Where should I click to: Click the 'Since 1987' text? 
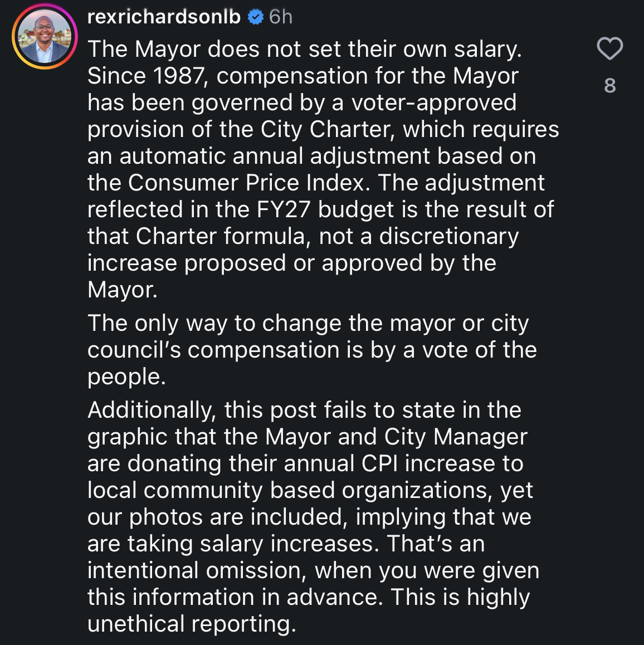[145, 76]
